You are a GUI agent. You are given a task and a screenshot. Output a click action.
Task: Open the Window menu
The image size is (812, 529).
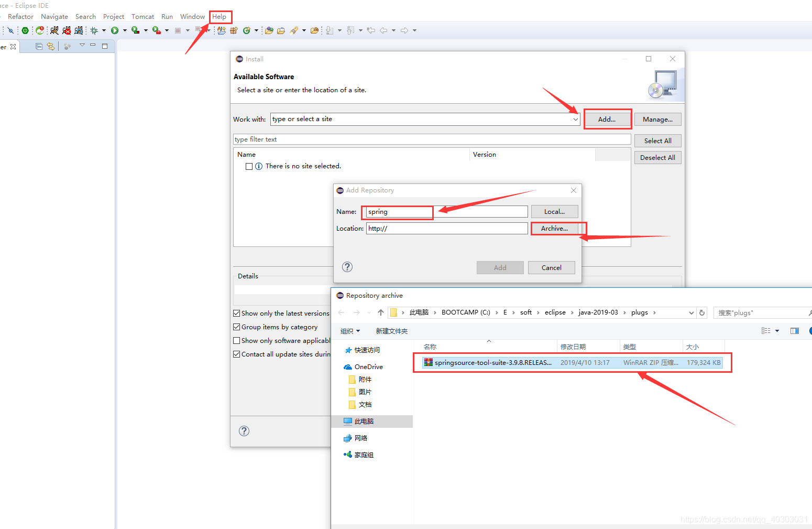point(193,17)
